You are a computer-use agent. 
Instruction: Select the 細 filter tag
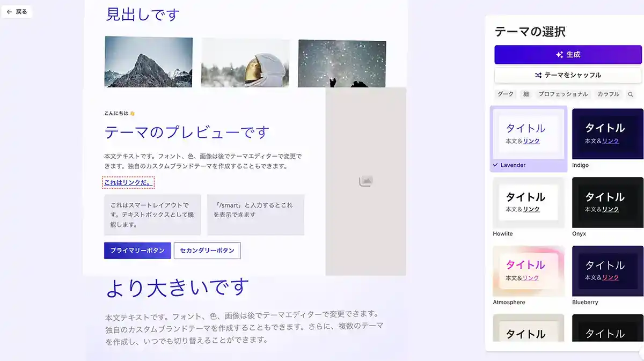click(x=526, y=94)
